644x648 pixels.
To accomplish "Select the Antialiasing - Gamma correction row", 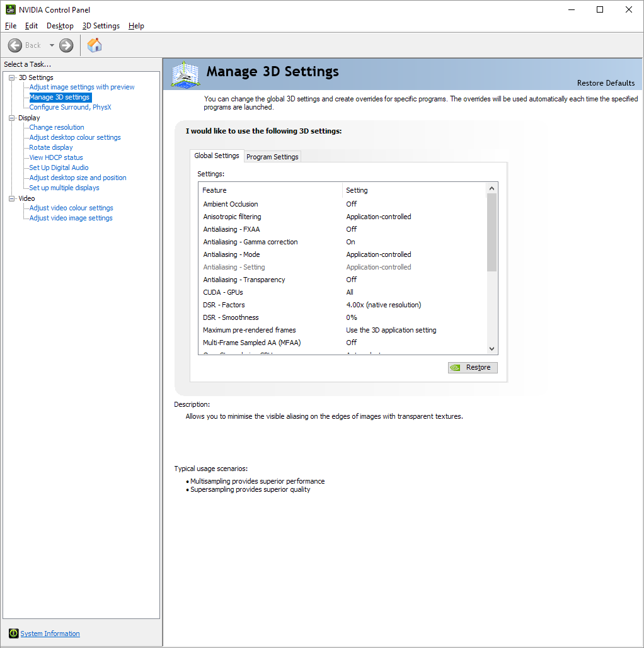I will 342,242.
